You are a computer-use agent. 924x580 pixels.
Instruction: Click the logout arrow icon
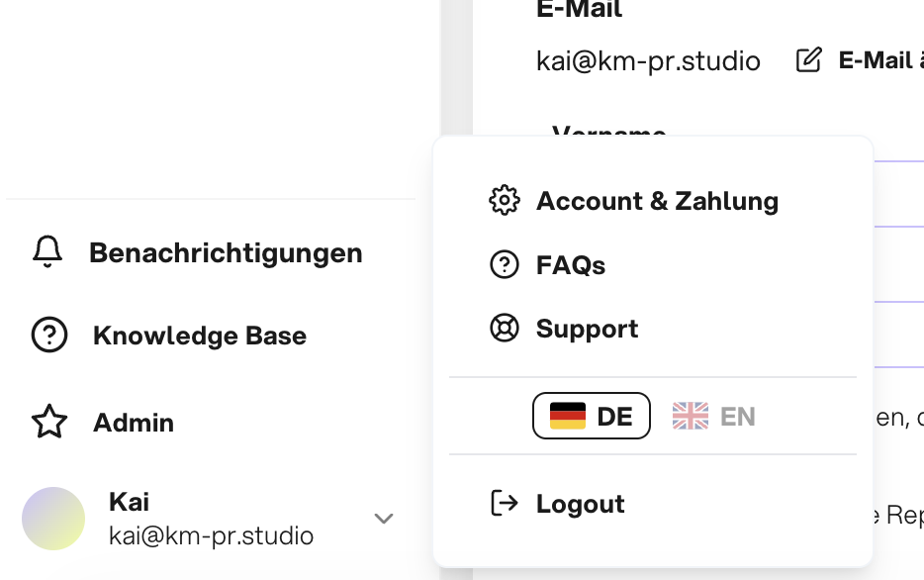(505, 504)
